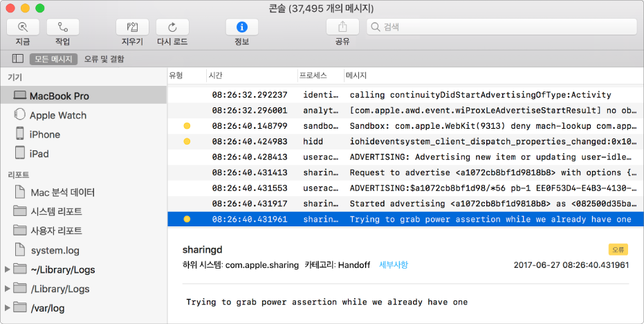Image resolution: width=644 pixels, height=324 pixels.
Task: Click the detail message text at bottom
Action: pos(327,303)
